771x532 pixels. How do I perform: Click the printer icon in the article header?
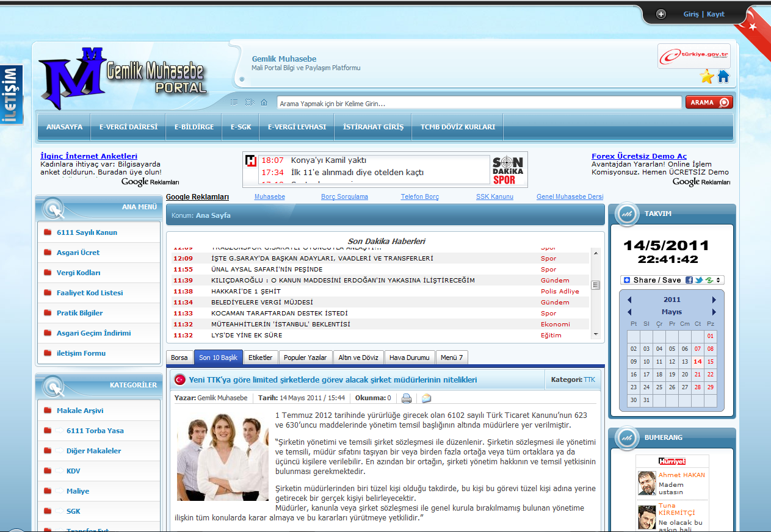tap(407, 398)
